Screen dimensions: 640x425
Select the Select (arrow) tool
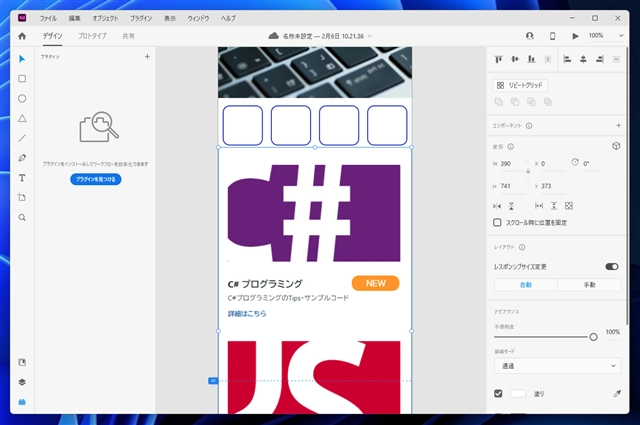click(22, 59)
